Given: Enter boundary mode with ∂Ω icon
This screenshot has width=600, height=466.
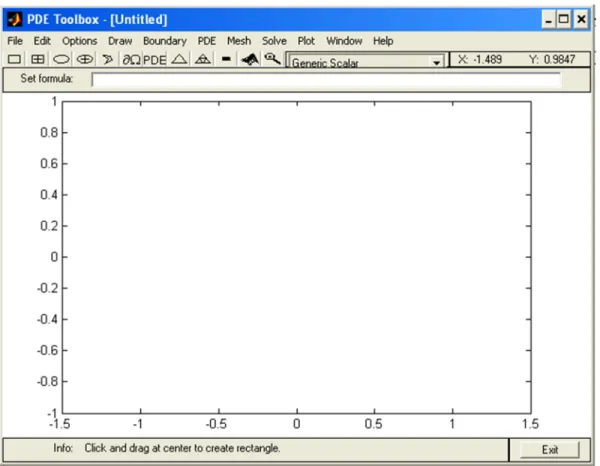Looking at the screenshot, I should coord(131,60).
